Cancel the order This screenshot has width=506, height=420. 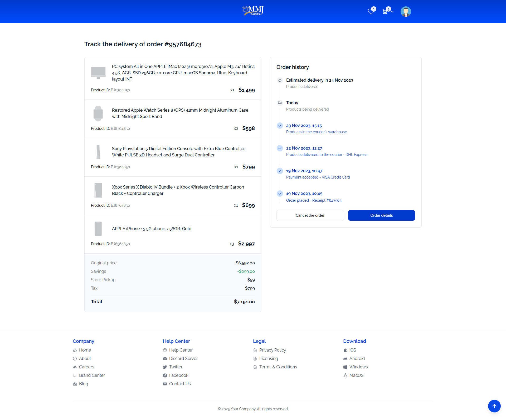pyautogui.click(x=310, y=215)
